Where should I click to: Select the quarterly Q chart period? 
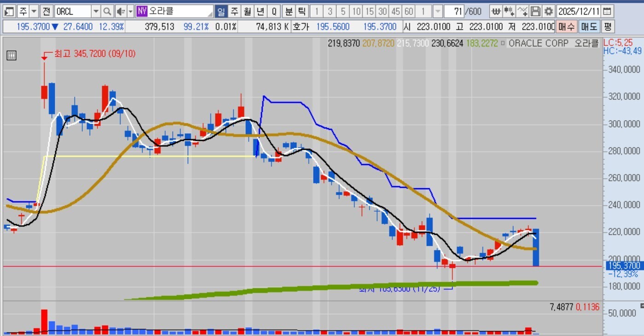[x=274, y=11]
